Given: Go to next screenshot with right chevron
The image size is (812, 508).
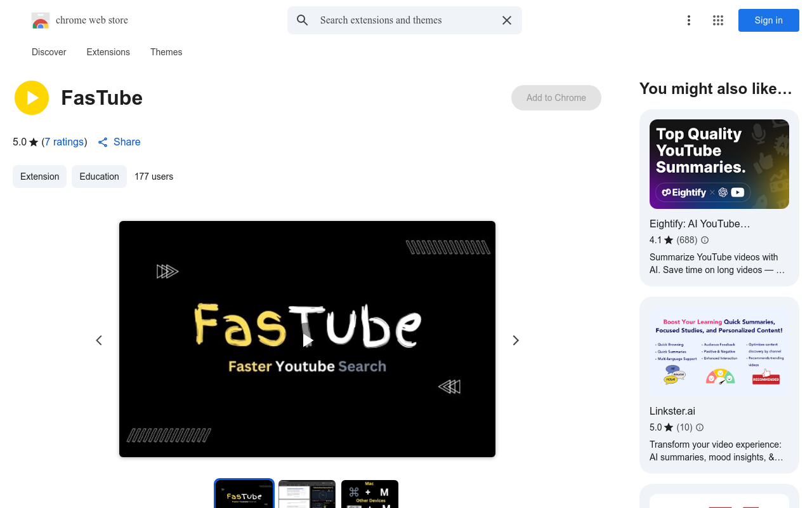Looking at the screenshot, I should [516, 340].
